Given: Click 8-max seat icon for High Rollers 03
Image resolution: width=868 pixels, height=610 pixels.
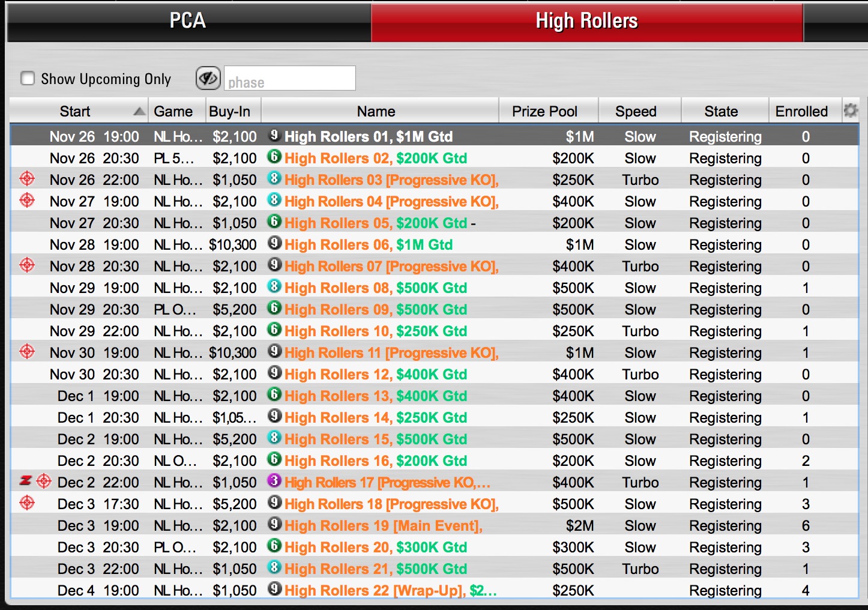Looking at the screenshot, I should 274,179.
